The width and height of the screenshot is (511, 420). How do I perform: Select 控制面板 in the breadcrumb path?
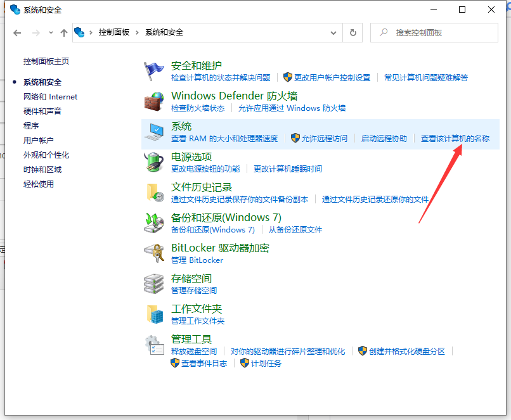click(114, 33)
